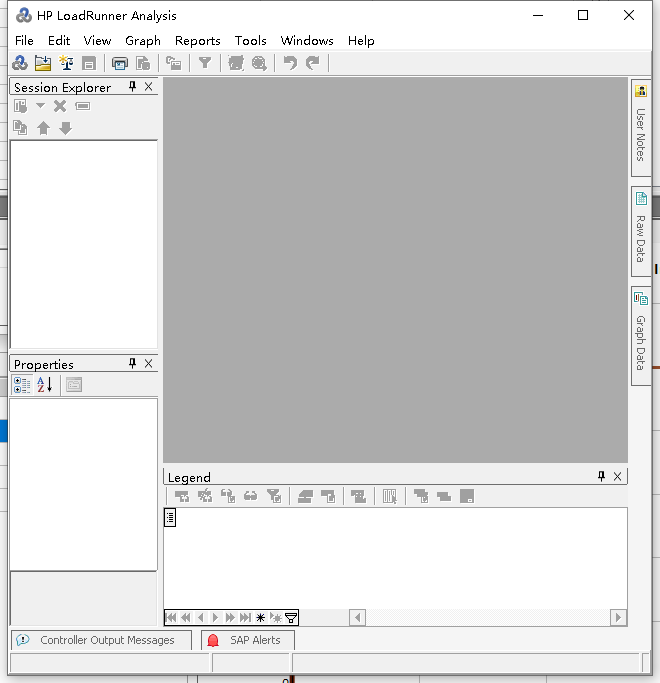Click the first Legend toolbar icon
Viewport: 660px width, 683px height.
pos(182,496)
